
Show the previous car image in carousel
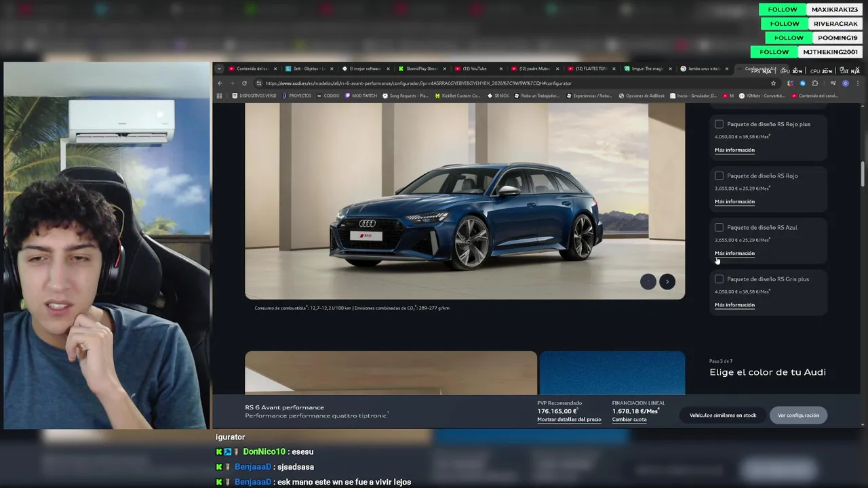pos(648,281)
